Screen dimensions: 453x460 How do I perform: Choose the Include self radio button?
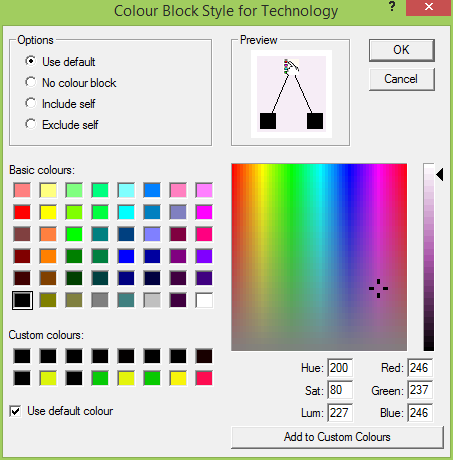pos(31,103)
